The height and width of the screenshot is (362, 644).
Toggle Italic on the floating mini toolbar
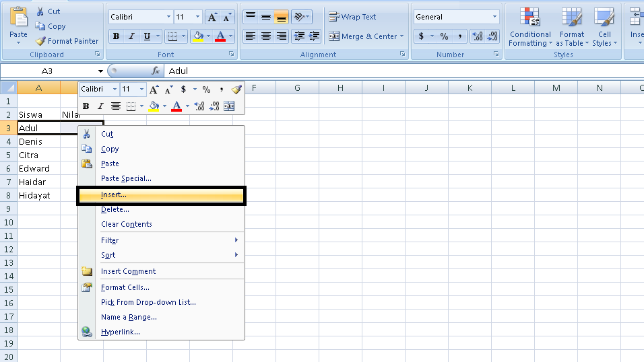[100, 106]
